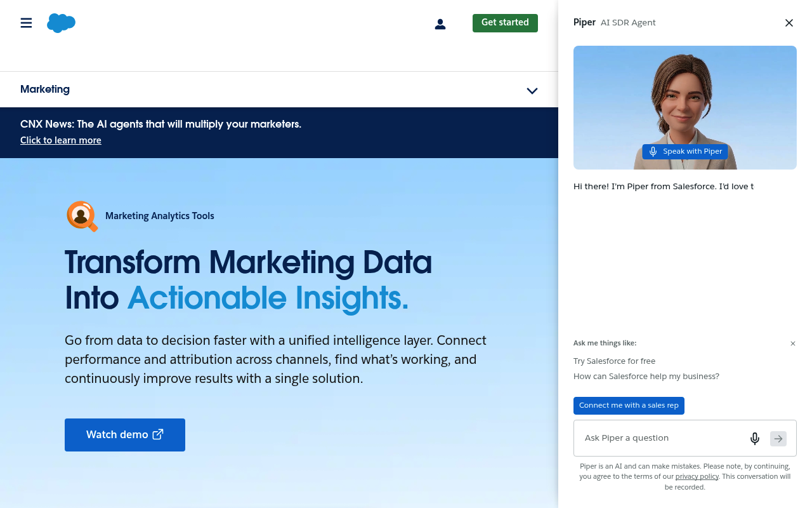Click Connect me with a sales rep
Image resolution: width=812 pixels, height=508 pixels.
(629, 406)
